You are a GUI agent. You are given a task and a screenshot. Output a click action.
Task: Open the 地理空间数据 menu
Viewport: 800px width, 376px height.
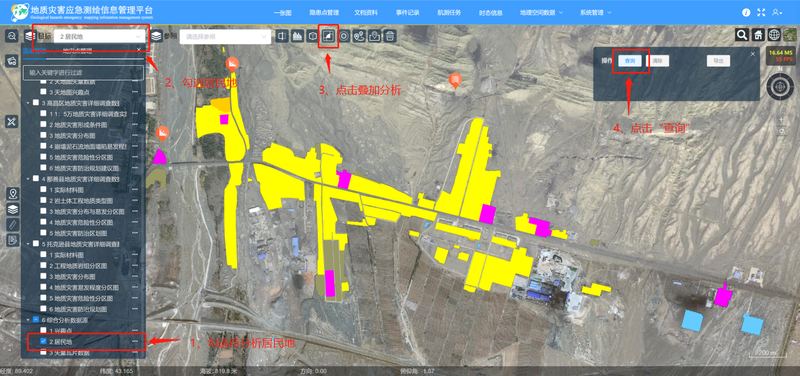(x=541, y=12)
